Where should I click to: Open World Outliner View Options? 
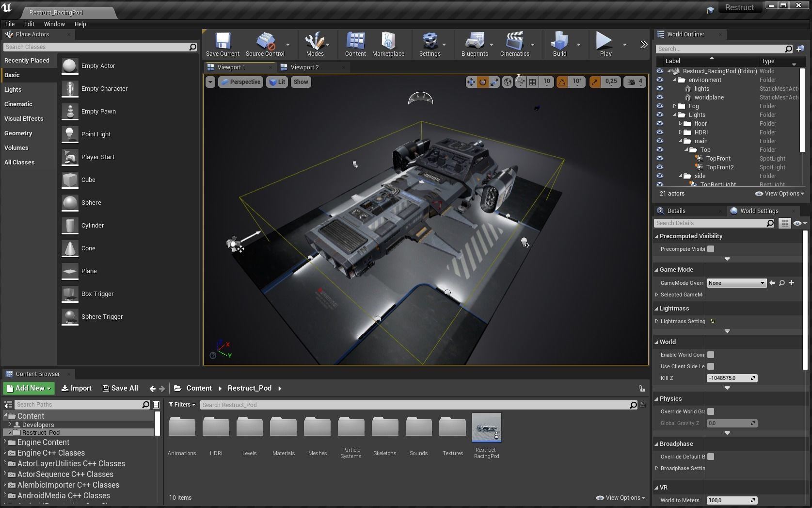tap(780, 194)
